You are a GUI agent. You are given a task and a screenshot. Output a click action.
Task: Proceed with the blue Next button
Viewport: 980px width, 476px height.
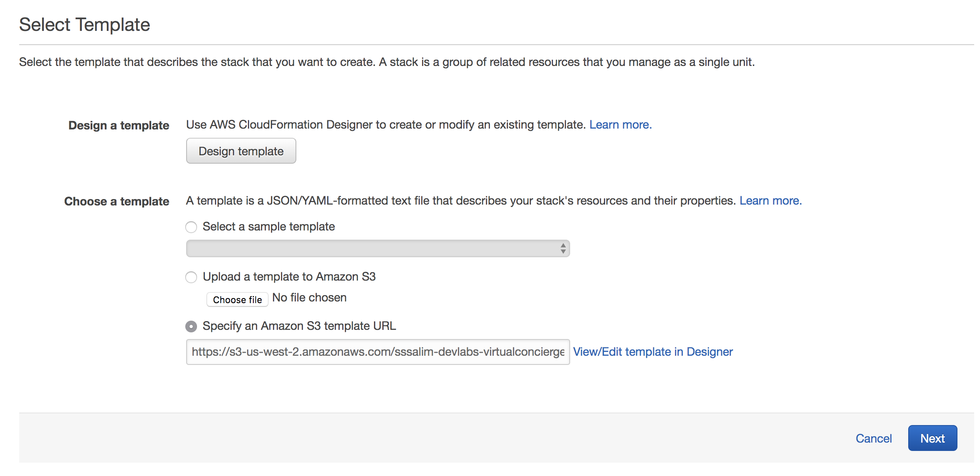932,438
